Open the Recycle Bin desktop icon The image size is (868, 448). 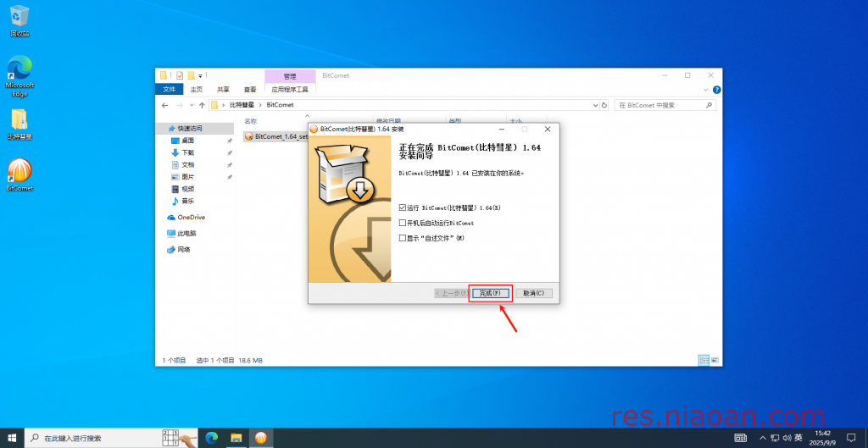[x=19, y=21]
